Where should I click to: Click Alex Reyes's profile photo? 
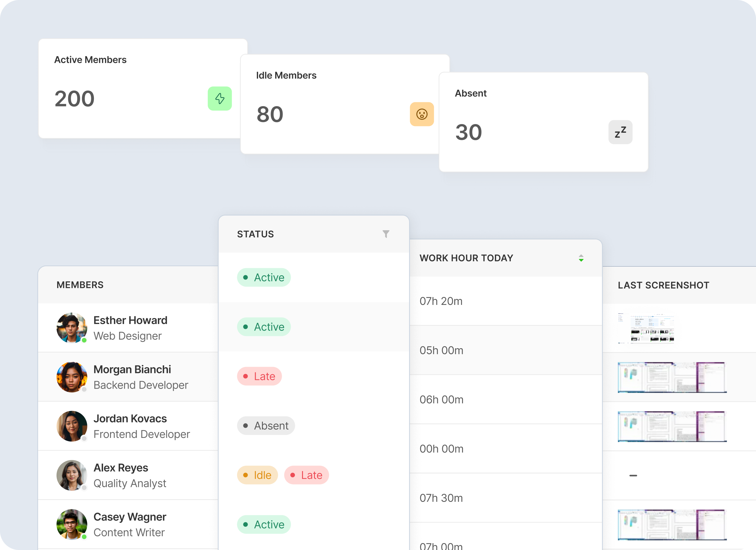(x=72, y=475)
